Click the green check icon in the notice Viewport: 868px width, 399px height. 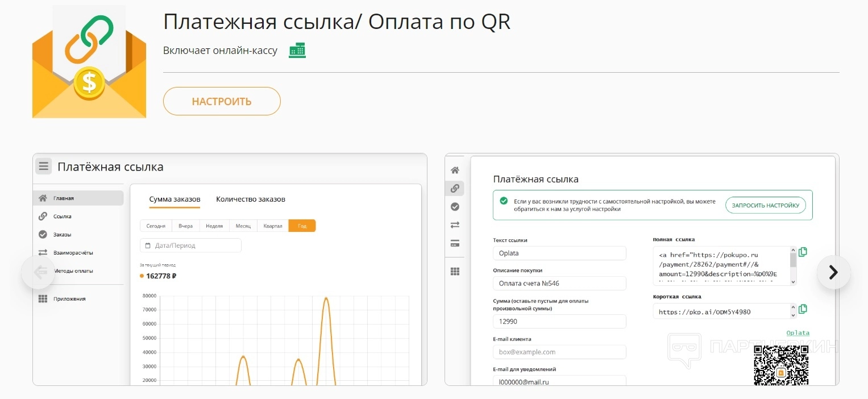[x=503, y=201]
